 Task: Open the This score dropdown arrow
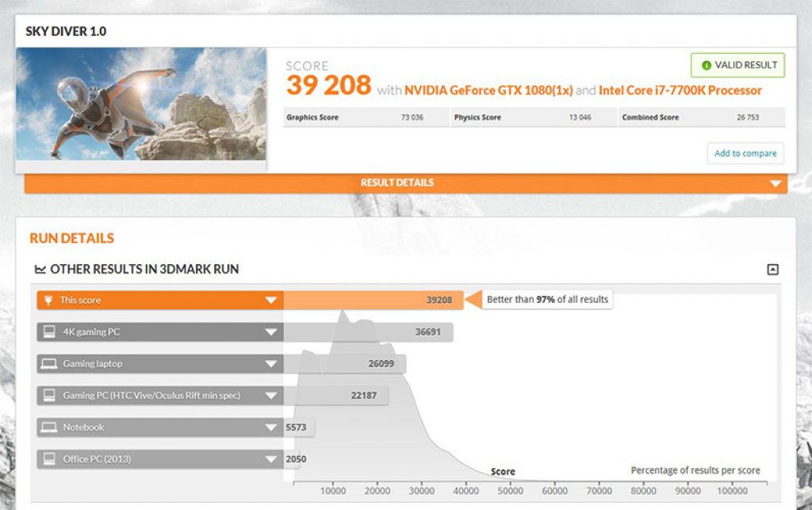point(271,301)
